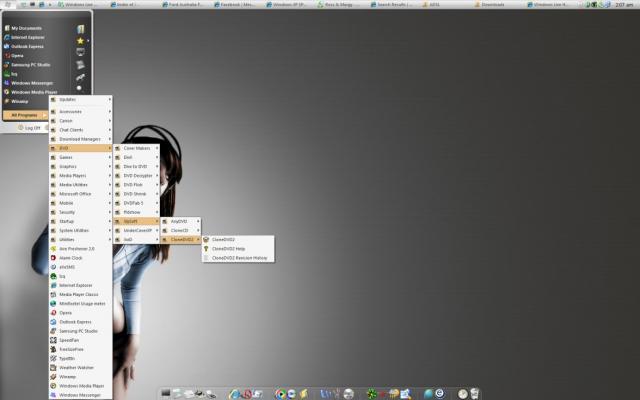640x400 pixels.
Task: Launch the CloneDVD2 program with sheep icon
Action: pos(238,240)
